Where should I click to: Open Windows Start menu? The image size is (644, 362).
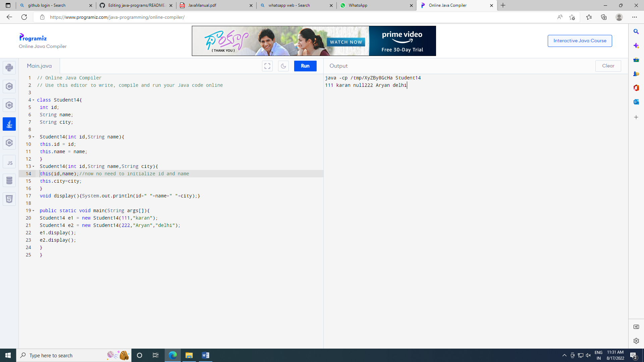[x=8, y=355]
